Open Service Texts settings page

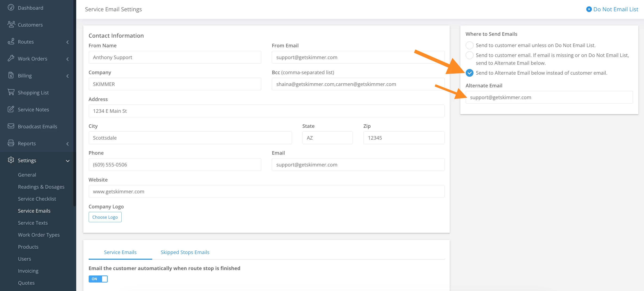(33, 222)
